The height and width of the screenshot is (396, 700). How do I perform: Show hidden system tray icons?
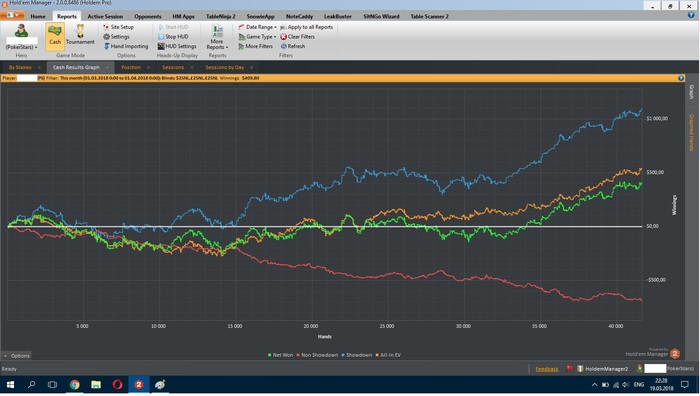tap(594, 385)
